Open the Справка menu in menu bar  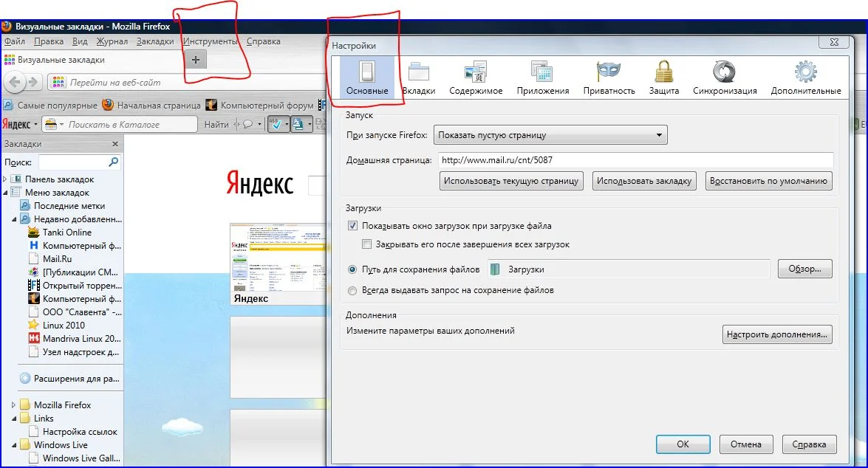(264, 41)
